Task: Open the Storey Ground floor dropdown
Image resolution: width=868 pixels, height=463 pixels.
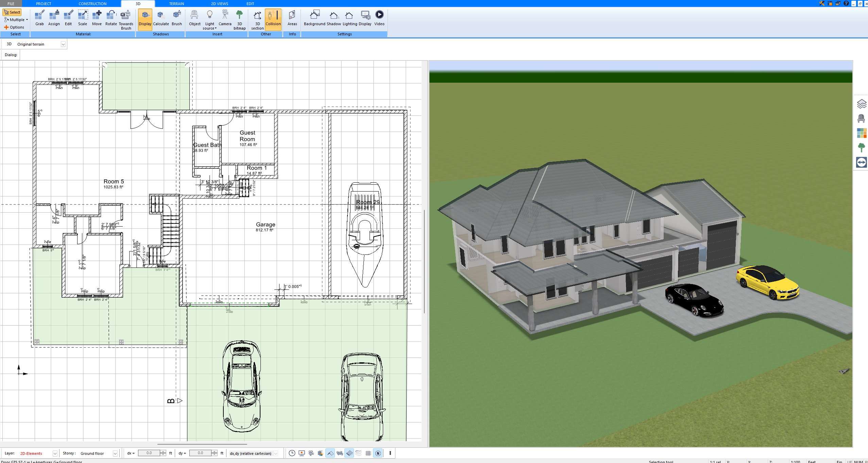Action: 115,453
